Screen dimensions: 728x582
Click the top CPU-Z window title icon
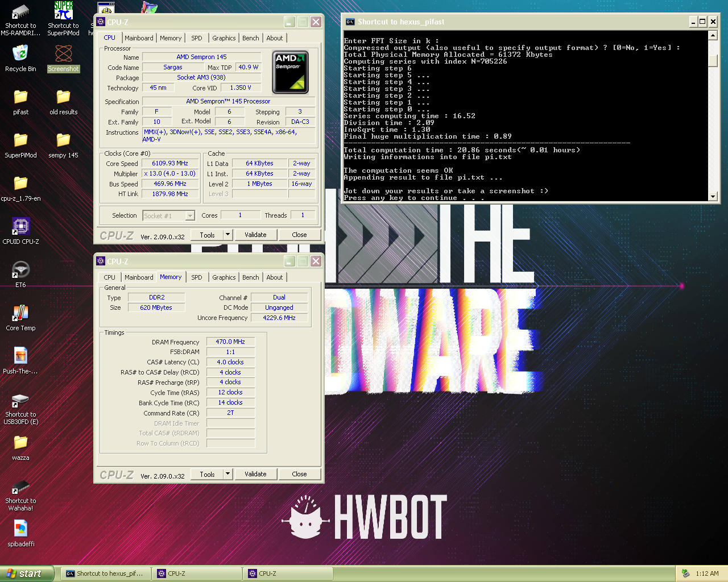[101, 22]
